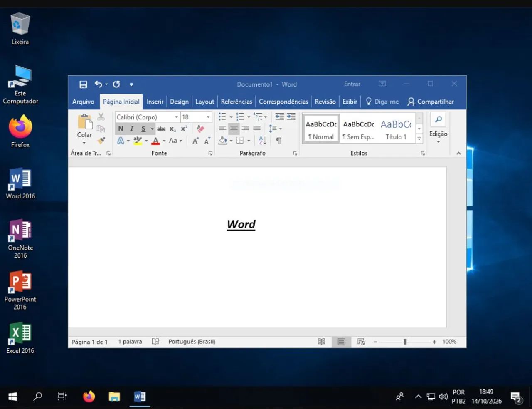Toggle italic formatting
This screenshot has width=532, height=409.
[132, 129]
